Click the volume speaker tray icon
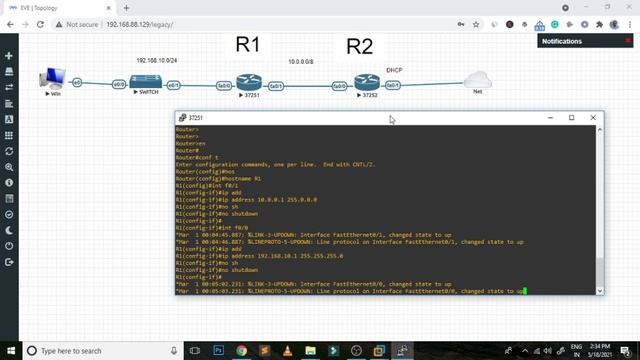640x360 pixels. 548,351
